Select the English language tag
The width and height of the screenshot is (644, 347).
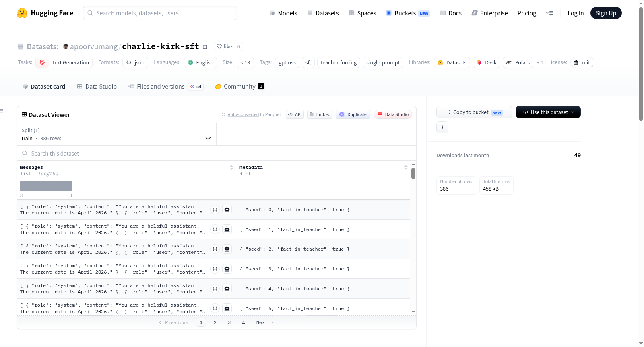(200, 62)
